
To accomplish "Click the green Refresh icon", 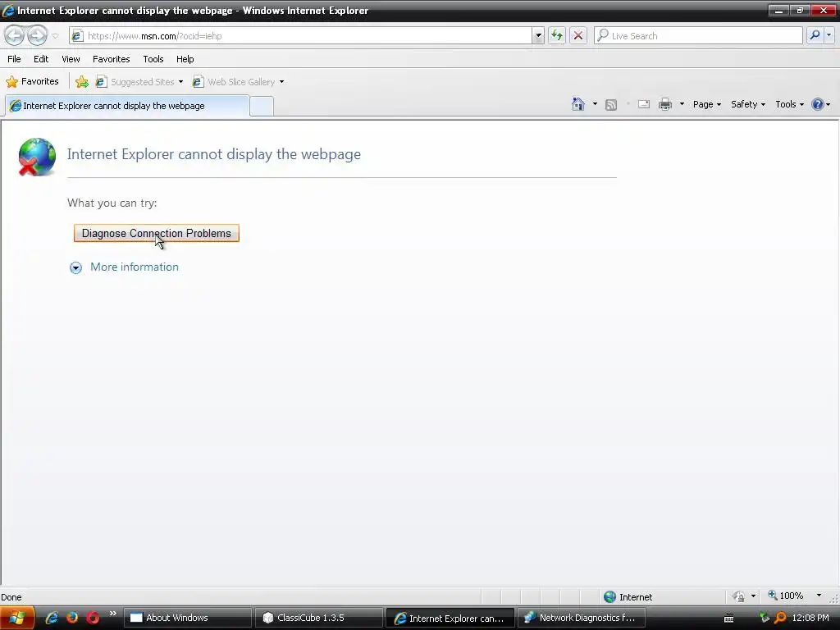I will pos(557,36).
